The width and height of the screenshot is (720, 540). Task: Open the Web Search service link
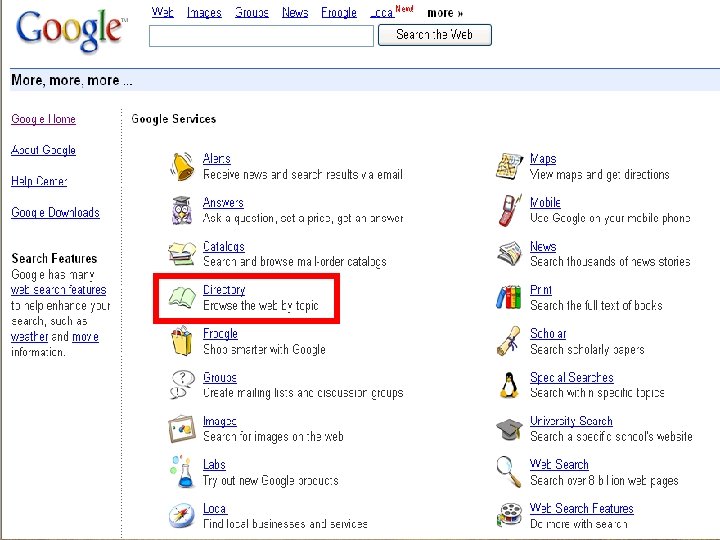559,465
